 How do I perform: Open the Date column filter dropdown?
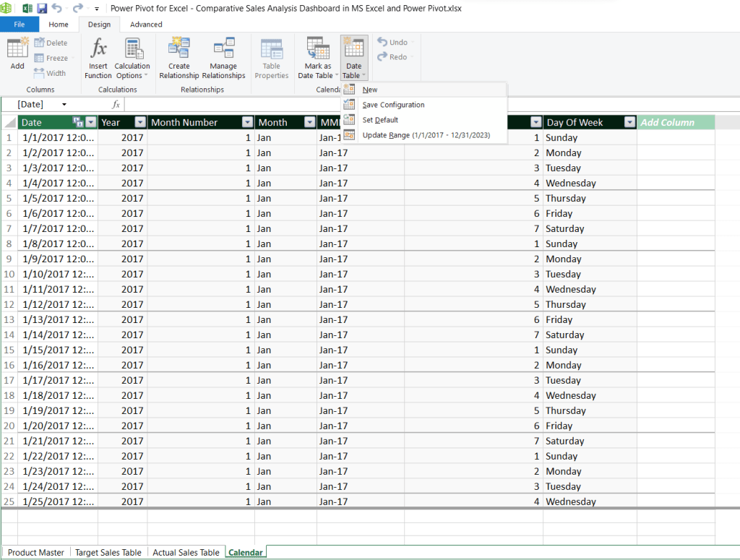point(91,122)
